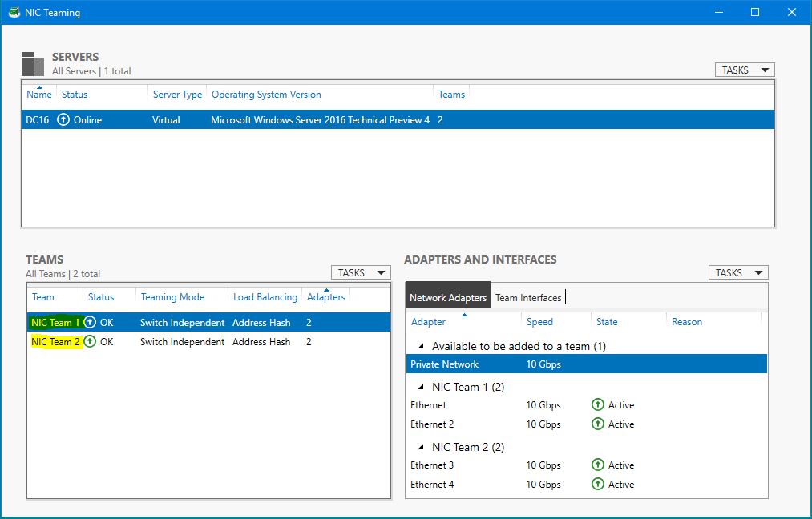Image resolution: width=812 pixels, height=519 pixels.
Task: Select the Private Network adapter
Action: (x=587, y=364)
